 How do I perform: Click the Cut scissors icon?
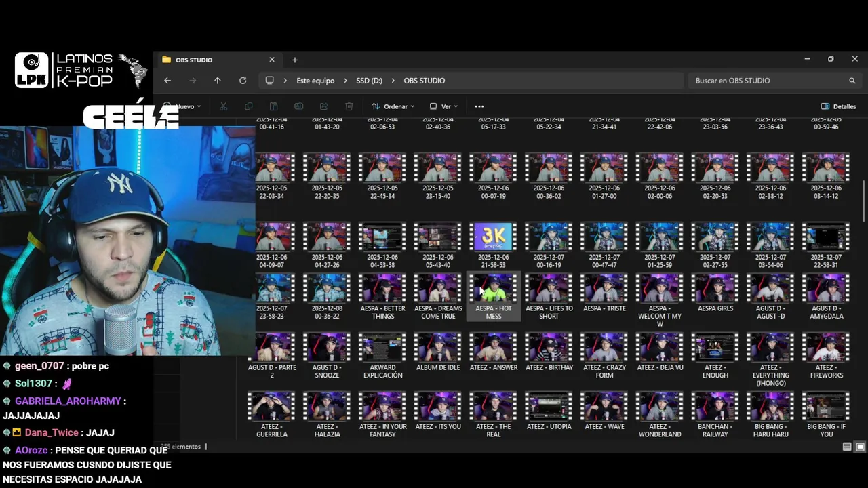pos(223,106)
